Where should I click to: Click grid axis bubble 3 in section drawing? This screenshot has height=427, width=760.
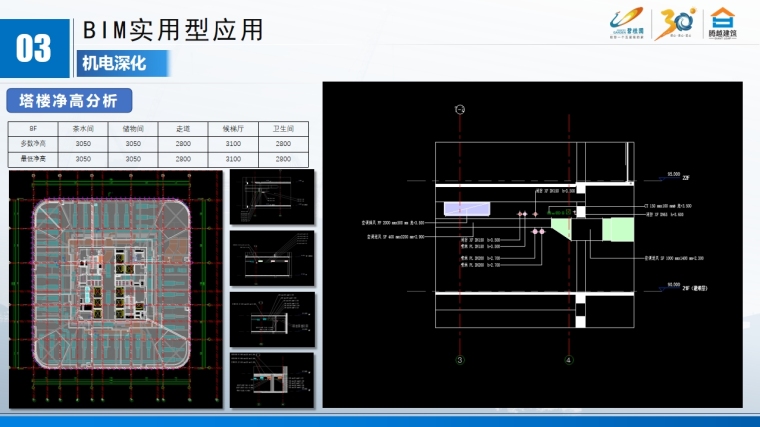(x=459, y=359)
